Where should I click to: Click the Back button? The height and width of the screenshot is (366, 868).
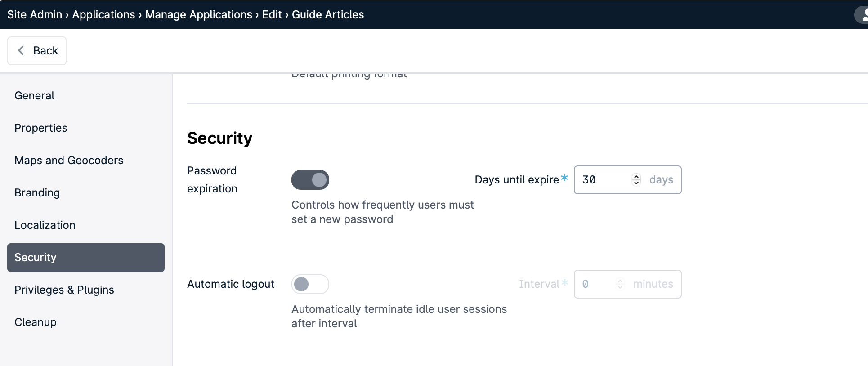click(x=37, y=51)
